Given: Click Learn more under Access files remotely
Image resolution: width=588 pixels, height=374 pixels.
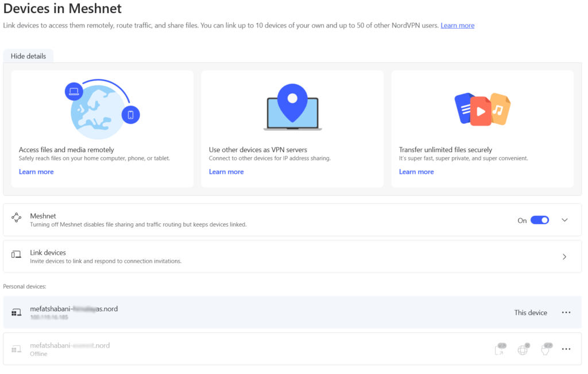Looking at the screenshot, I should [36, 172].
